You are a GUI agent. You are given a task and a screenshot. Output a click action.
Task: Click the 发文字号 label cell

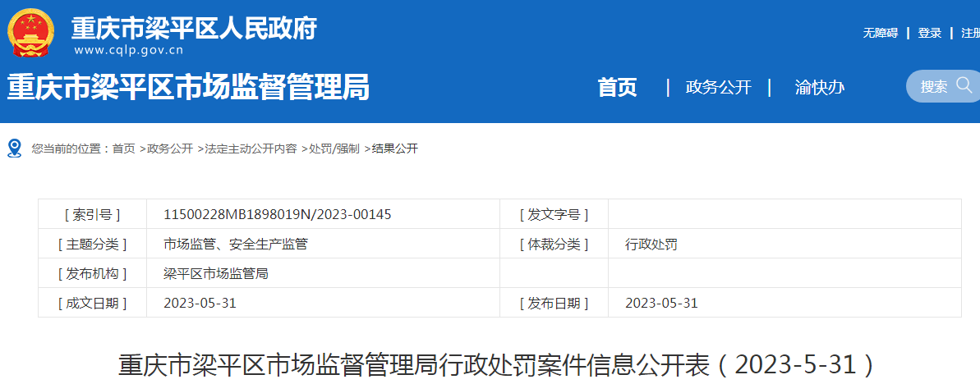point(554,215)
